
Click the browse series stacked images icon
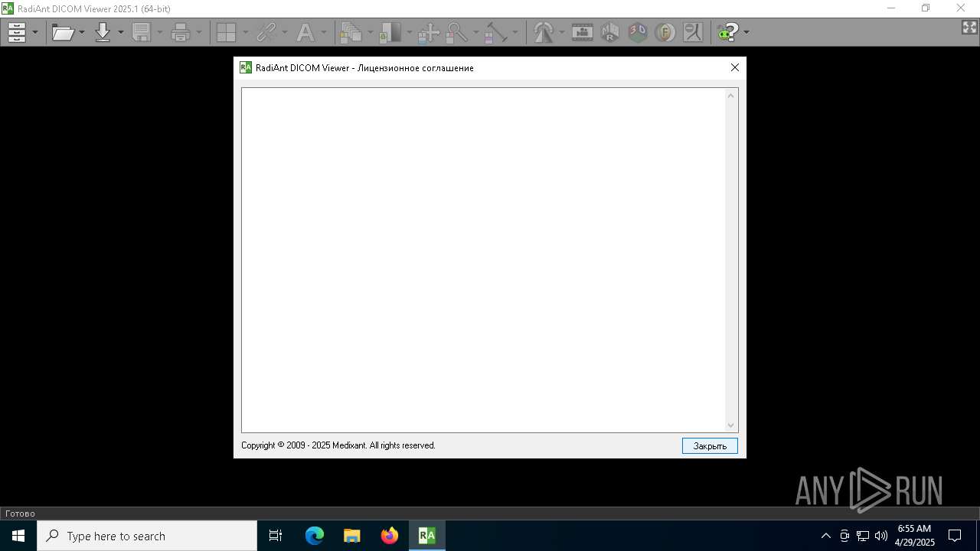[x=351, y=32]
